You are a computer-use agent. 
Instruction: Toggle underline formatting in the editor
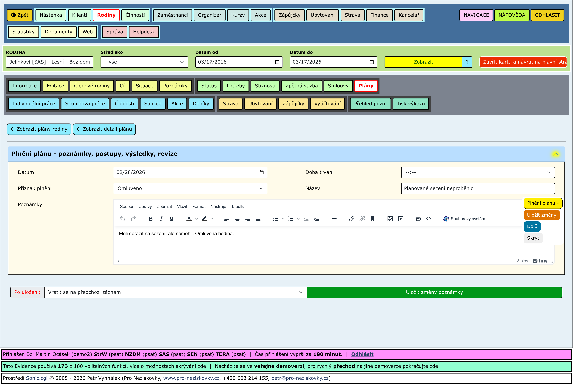pyautogui.click(x=171, y=219)
